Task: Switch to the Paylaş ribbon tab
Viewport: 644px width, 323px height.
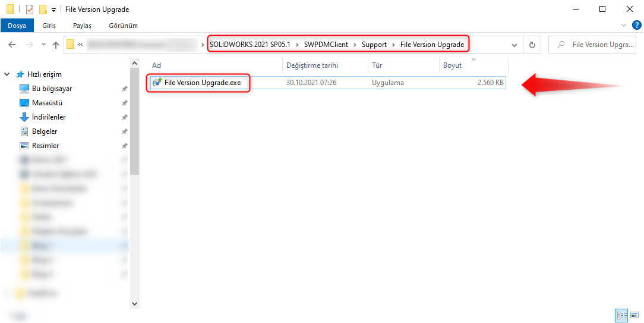Action: pyautogui.click(x=82, y=26)
